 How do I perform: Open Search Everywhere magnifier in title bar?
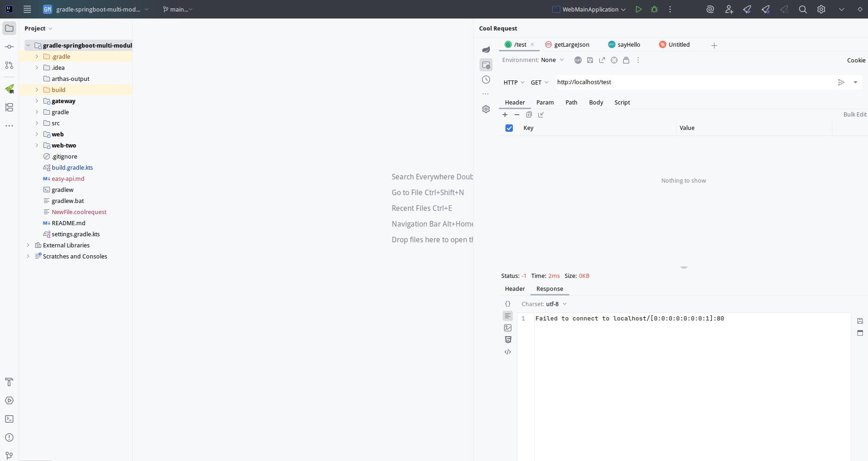point(803,9)
